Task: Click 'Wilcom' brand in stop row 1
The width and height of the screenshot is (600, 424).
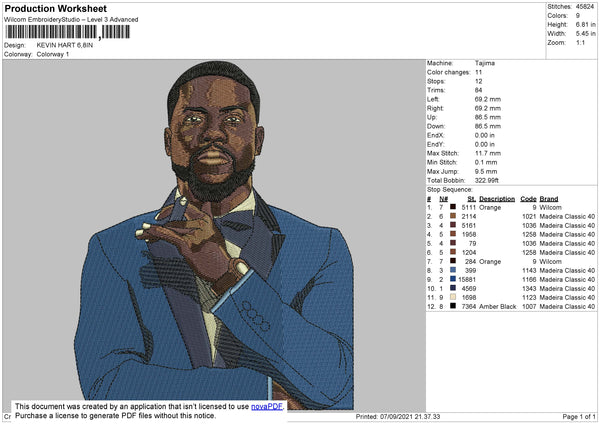Action: coord(550,207)
